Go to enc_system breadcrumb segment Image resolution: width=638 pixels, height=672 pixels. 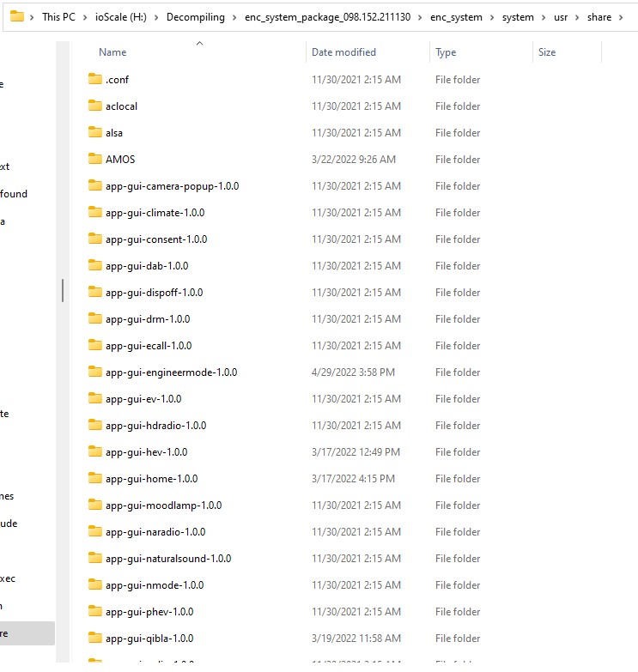click(456, 17)
